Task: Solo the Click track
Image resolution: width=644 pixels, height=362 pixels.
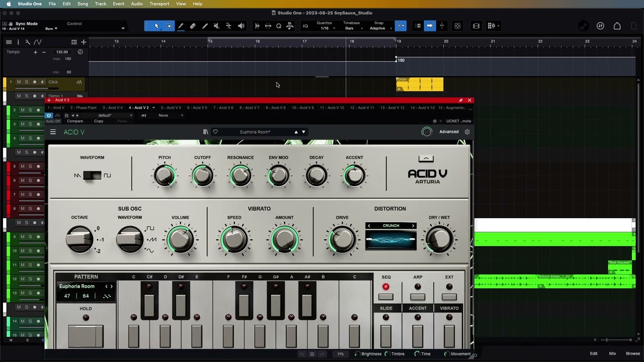Action: pos(27,82)
